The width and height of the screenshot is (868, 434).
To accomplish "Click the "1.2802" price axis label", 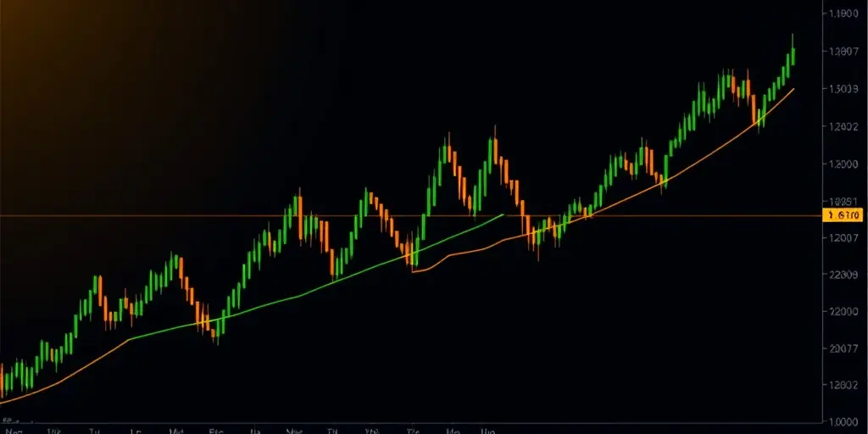I will pos(845,386).
